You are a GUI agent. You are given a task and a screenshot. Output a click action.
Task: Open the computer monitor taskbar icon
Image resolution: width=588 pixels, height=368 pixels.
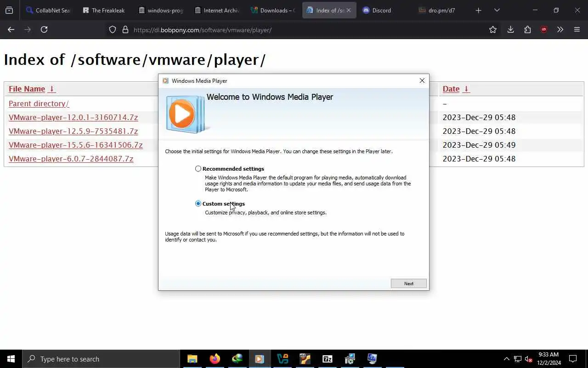[372, 359]
